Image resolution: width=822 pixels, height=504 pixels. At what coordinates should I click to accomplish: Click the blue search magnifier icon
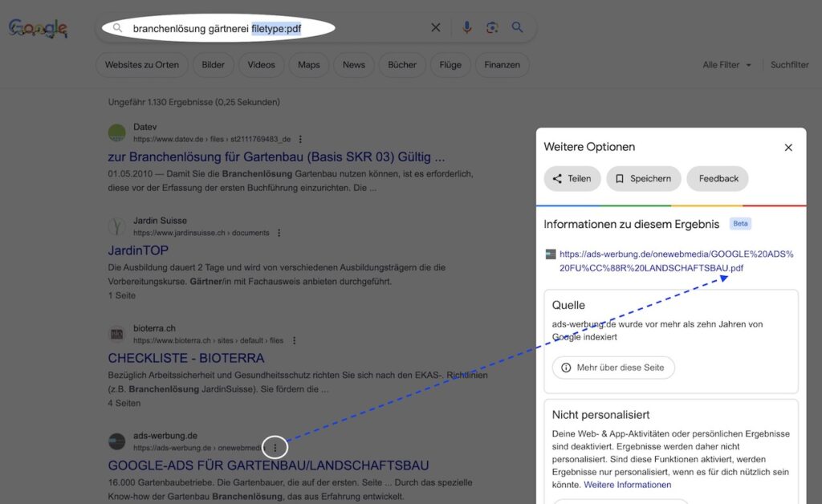coord(518,27)
